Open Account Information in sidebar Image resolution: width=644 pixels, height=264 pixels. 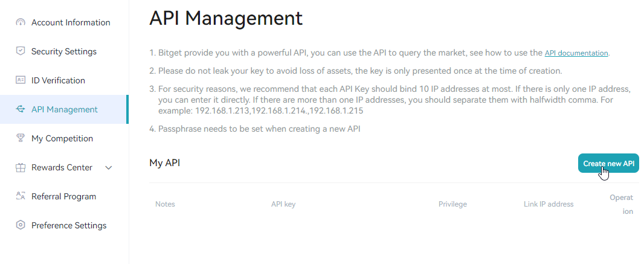pyautogui.click(x=71, y=22)
